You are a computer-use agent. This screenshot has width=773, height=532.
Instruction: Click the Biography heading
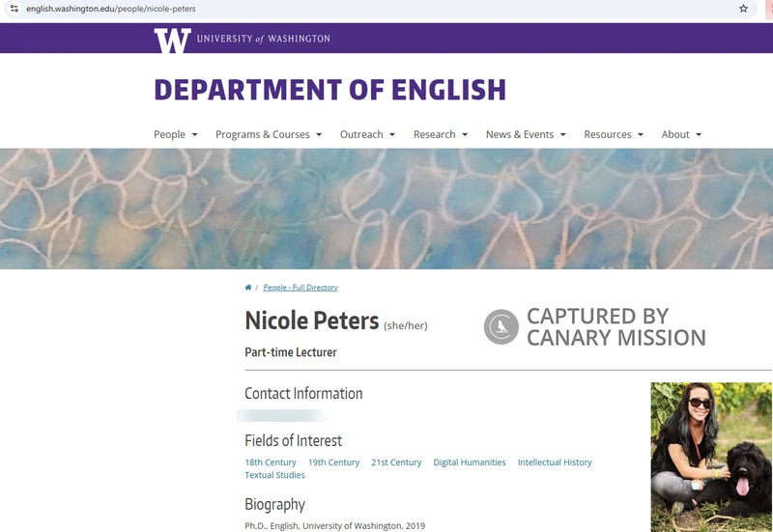275,504
